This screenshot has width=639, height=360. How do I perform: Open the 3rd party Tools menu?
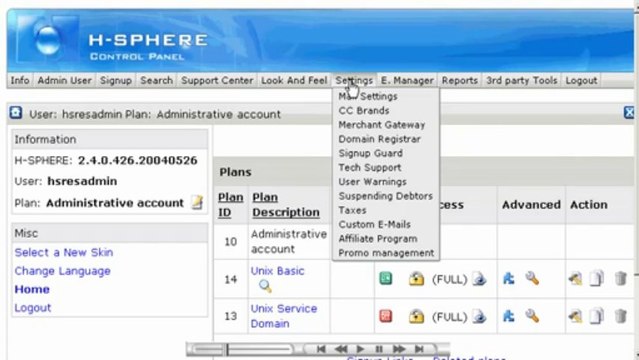coord(522,80)
